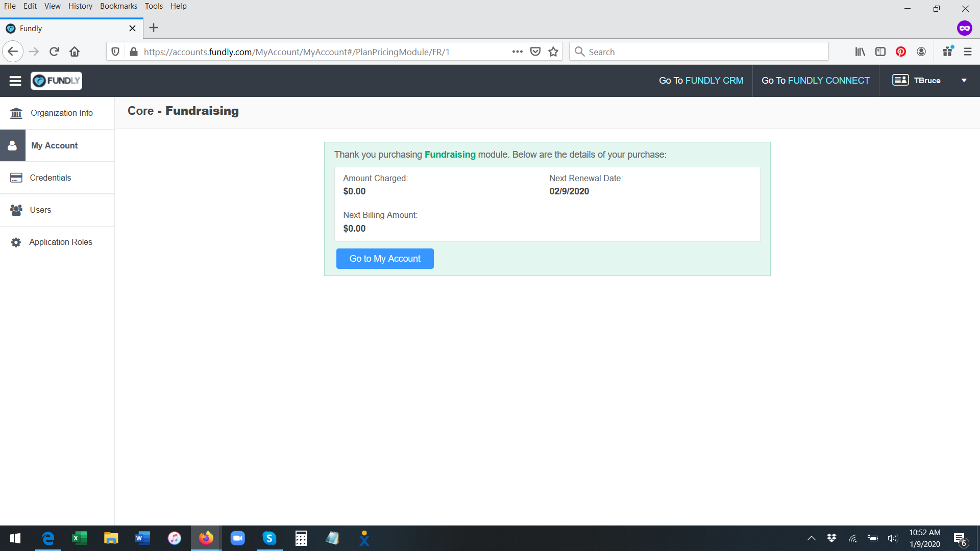The image size is (980, 551).
Task: Toggle the hamburger sidebar menu
Action: coord(15,81)
